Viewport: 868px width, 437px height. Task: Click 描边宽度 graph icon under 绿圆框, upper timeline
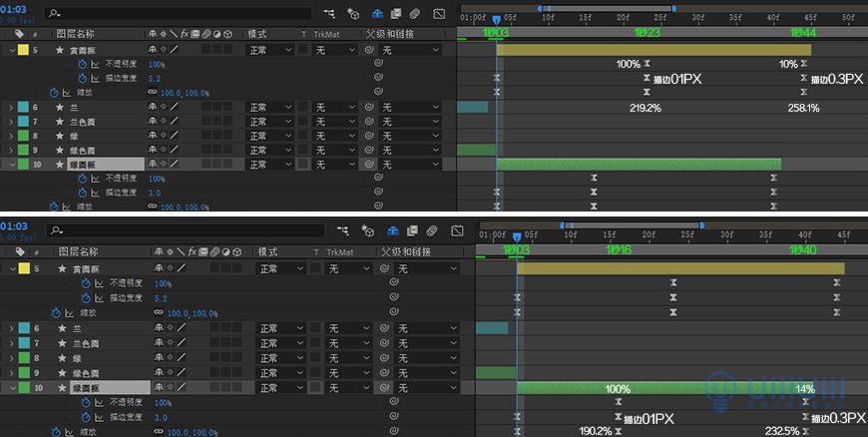(96, 193)
